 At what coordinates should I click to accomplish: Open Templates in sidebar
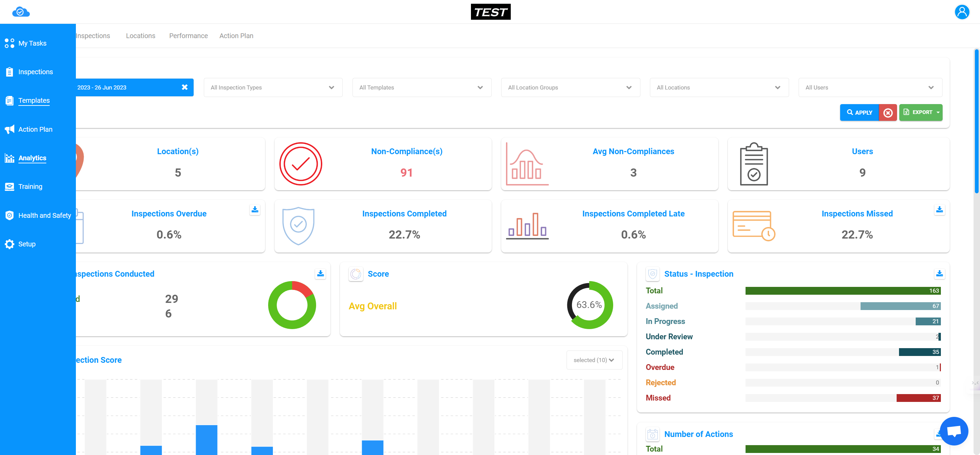click(34, 100)
